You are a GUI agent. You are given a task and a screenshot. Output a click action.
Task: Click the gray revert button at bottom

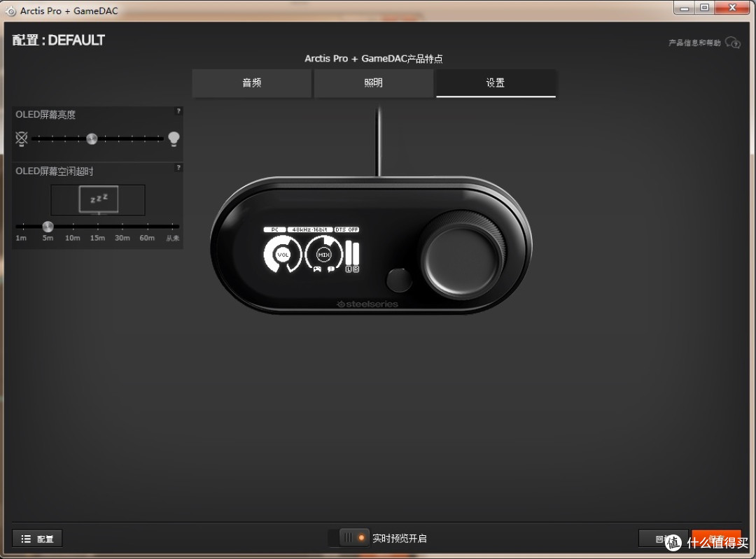[664, 538]
